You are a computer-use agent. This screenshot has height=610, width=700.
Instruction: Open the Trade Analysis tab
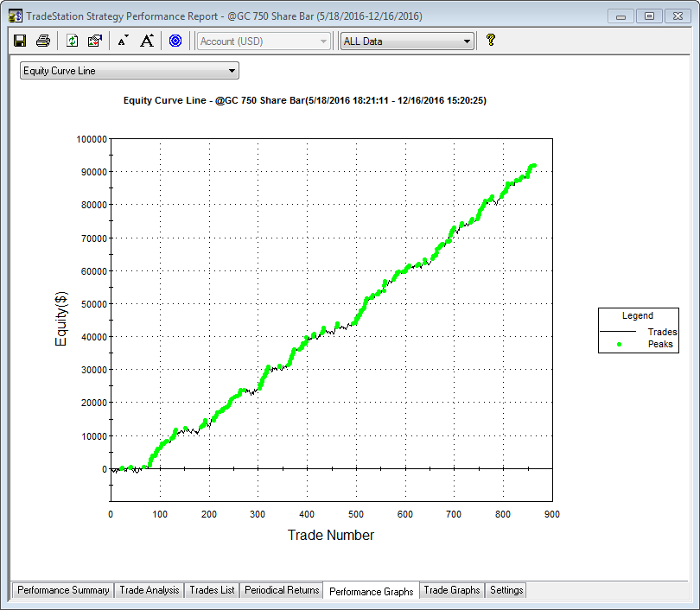tap(149, 590)
